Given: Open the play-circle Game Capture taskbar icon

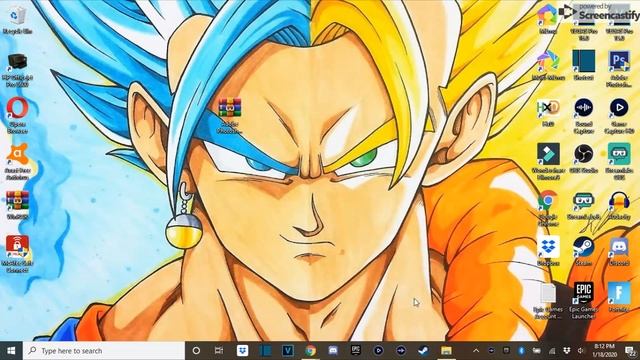Looking at the screenshot, I should click(378, 351).
